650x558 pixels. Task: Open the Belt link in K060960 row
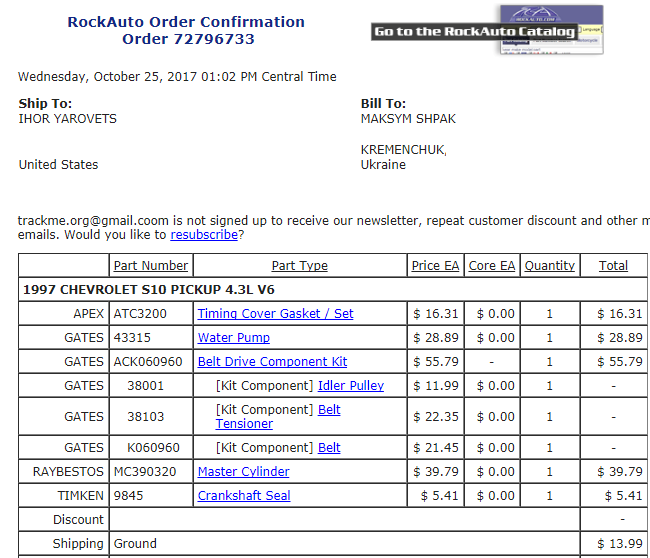click(x=329, y=448)
